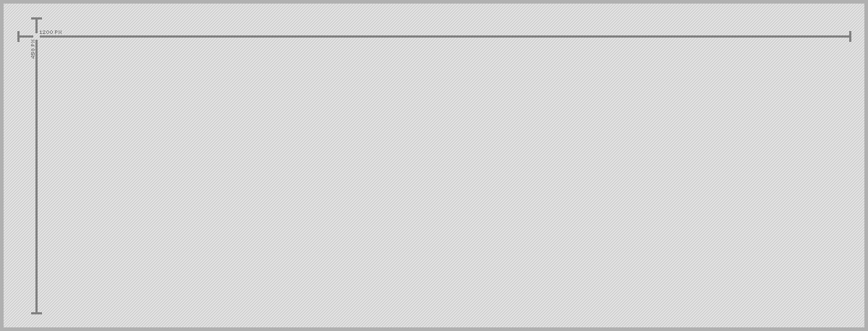Click the top edge of the gray frame border
Viewport: 868px width, 331px height.
[434, 1]
